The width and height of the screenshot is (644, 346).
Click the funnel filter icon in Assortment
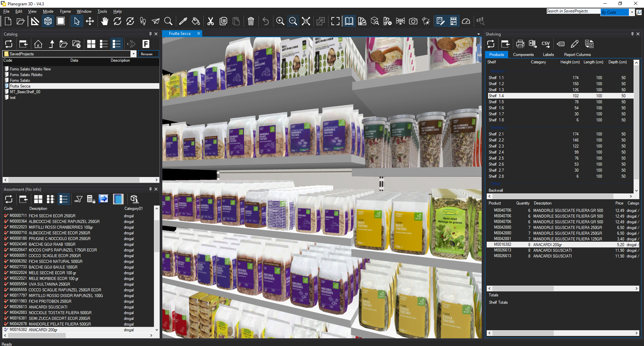click(78, 199)
